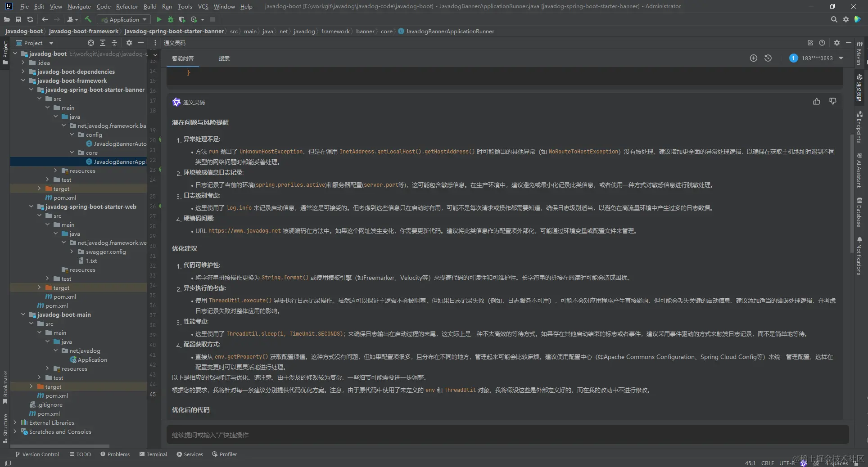Open the Services tool window
The height and width of the screenshot is (467, 868).
coord(190,454)
